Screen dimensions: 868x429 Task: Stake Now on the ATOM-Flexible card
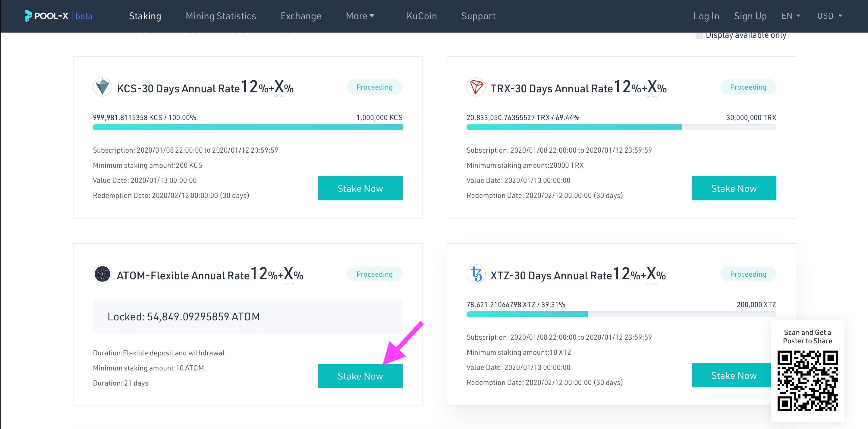(x=360, y=376)
